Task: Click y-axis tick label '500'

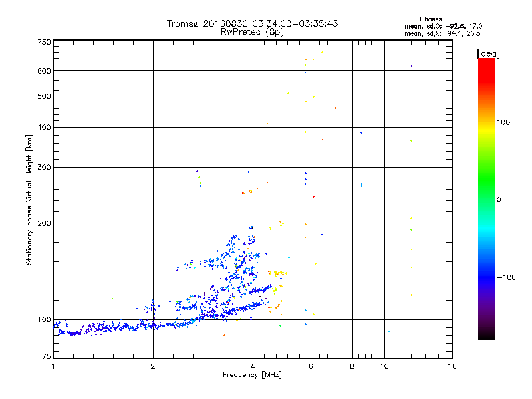Action: pos(44,96)
